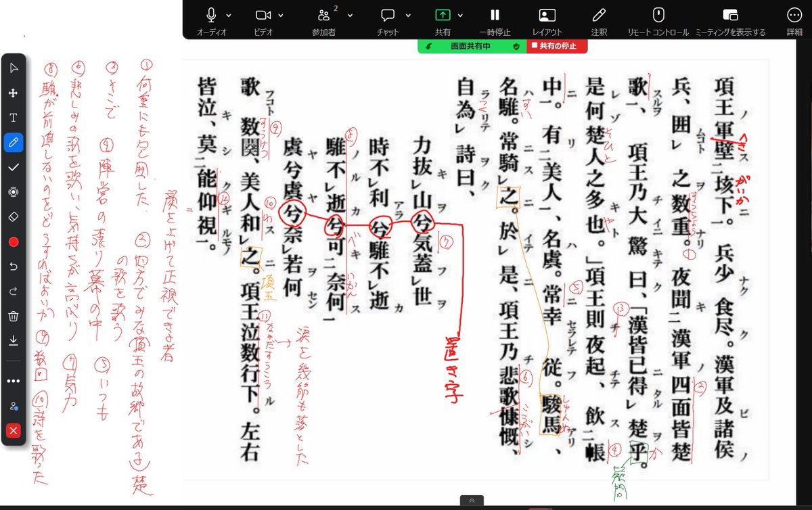Undo the last annotation

click(14, 266)
